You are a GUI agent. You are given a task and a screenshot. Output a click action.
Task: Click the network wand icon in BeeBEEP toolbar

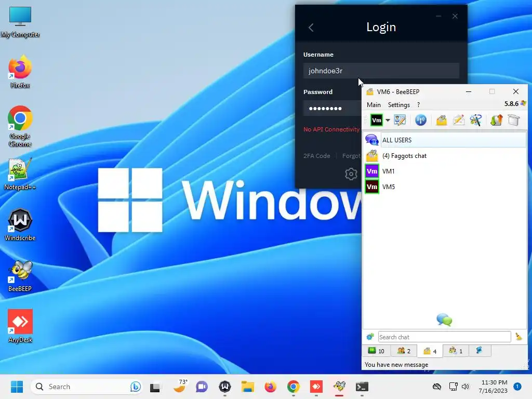click(476, 120)
